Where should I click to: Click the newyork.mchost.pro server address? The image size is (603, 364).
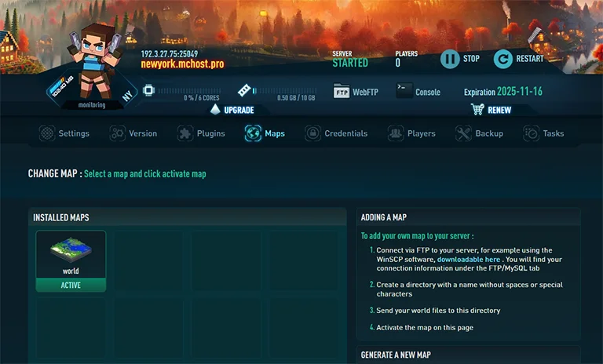click(x=182, y=64)
